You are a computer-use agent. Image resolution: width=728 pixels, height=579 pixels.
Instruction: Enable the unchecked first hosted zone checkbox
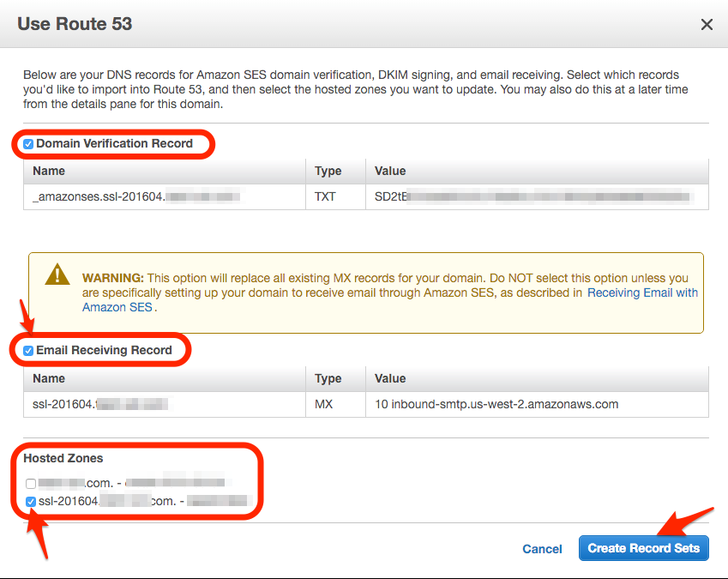31,484
